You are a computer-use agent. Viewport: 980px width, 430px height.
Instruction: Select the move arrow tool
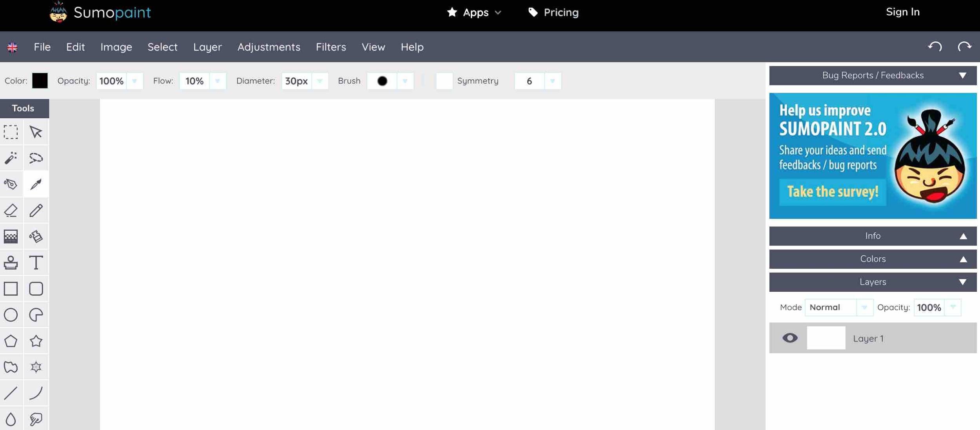click(36, 132)
